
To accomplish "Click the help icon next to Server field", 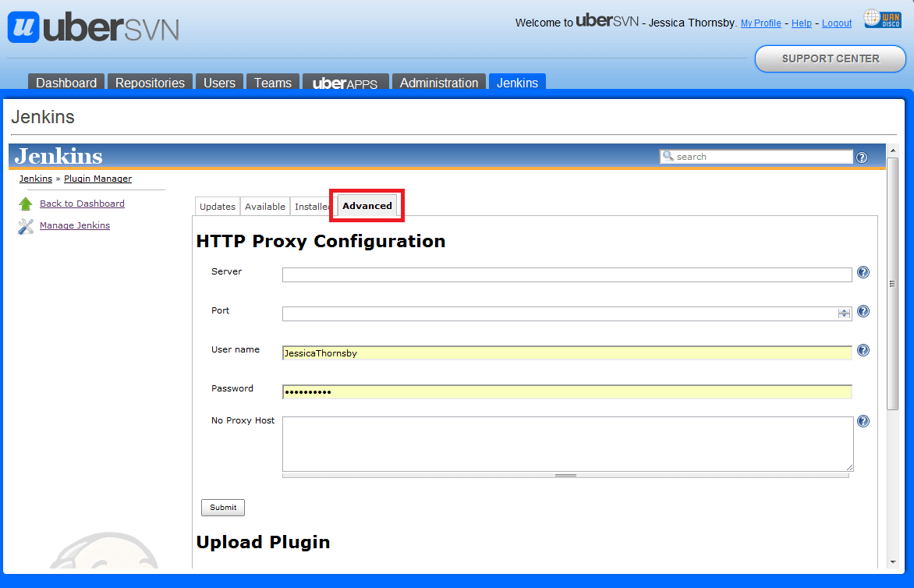I will click(863, 272).
